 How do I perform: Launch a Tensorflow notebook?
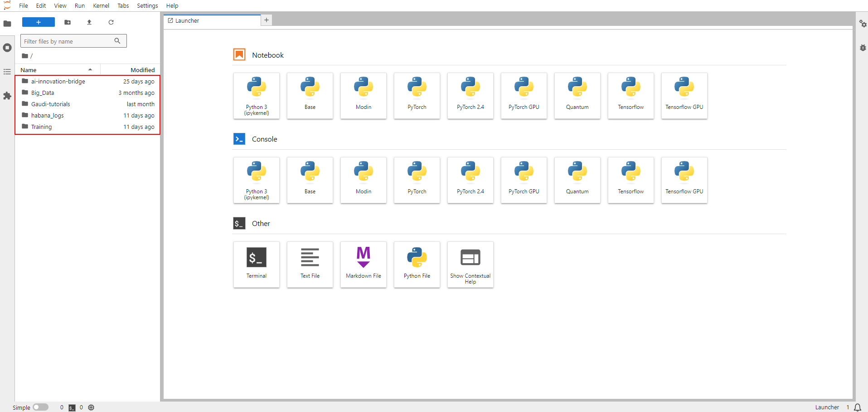coord(631,96)
